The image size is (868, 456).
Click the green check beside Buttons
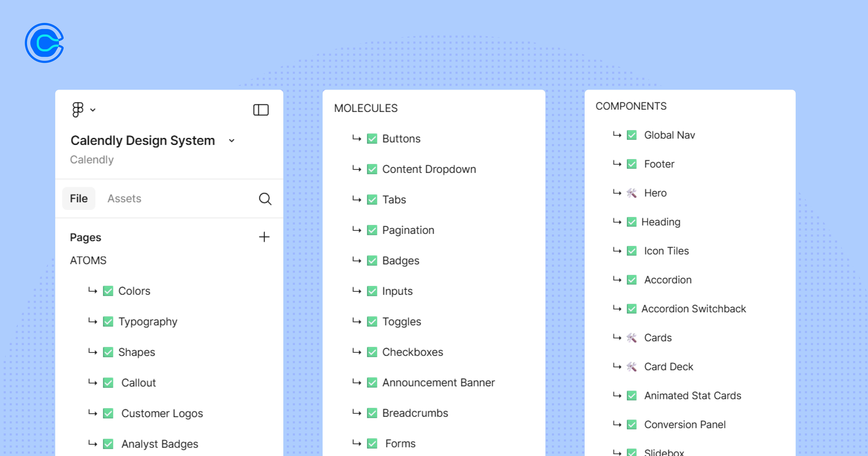pyautogui.click(x=372, y=139)
